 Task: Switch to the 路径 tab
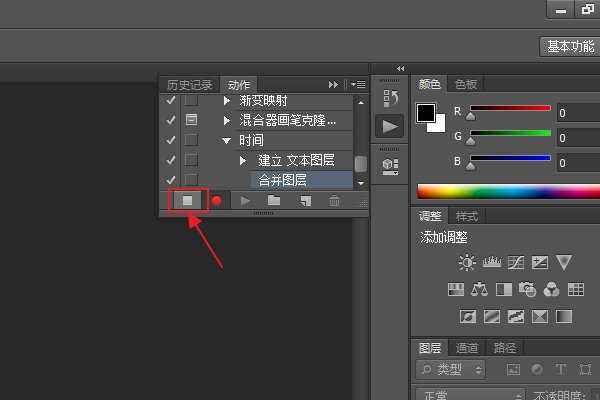click(505, 348)
